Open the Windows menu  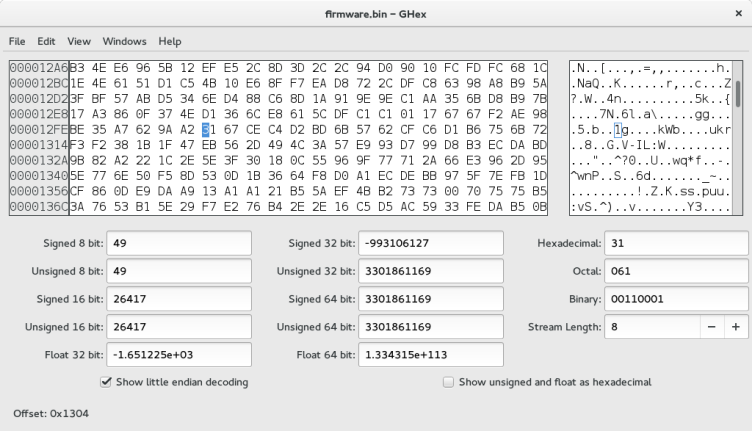(x=123, y=41)
